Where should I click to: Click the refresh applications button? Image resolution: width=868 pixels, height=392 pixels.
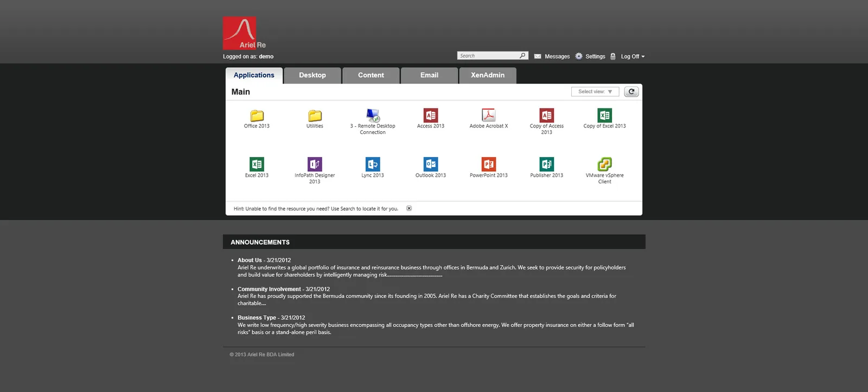pos(631,92)
